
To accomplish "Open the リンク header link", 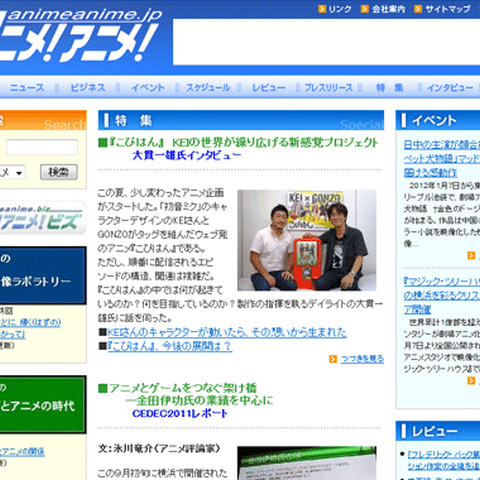I will coord(340,9).
